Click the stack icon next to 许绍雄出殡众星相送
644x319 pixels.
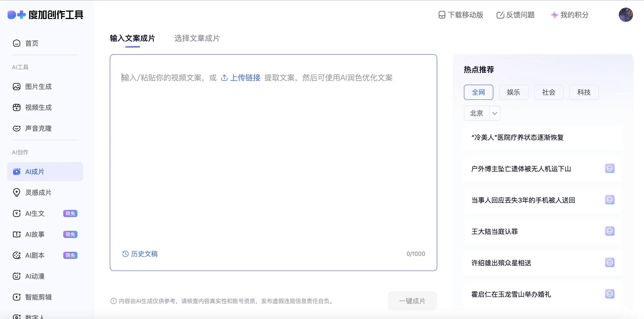610,262
